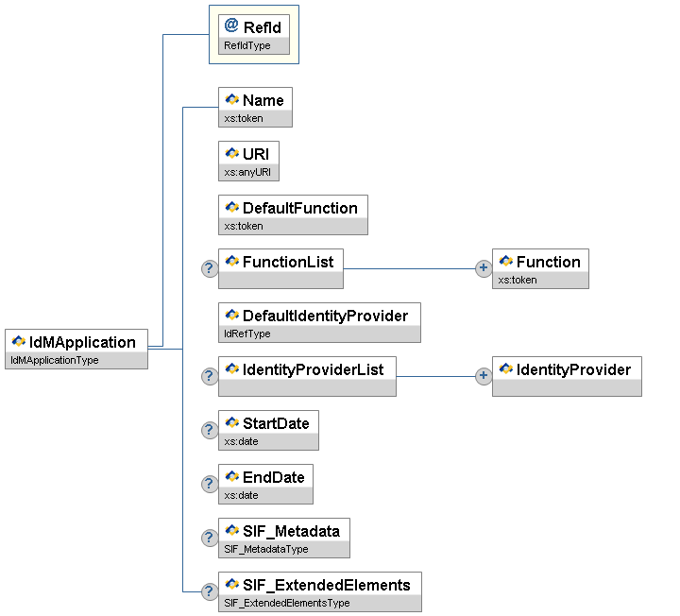The width and height of the screenshot is (680, 616).
Task: Select the Name element node
Action: 263,100
